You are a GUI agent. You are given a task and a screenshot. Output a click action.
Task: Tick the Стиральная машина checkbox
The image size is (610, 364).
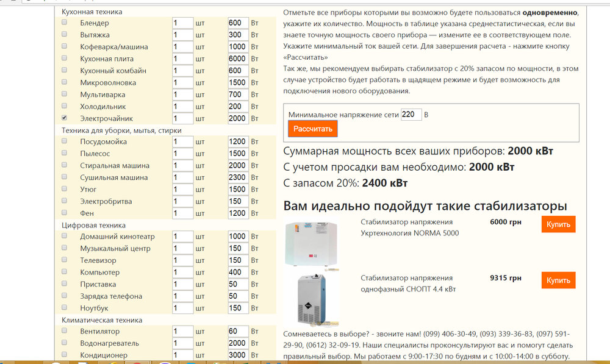pyautogui.click(x=65, y=165)
